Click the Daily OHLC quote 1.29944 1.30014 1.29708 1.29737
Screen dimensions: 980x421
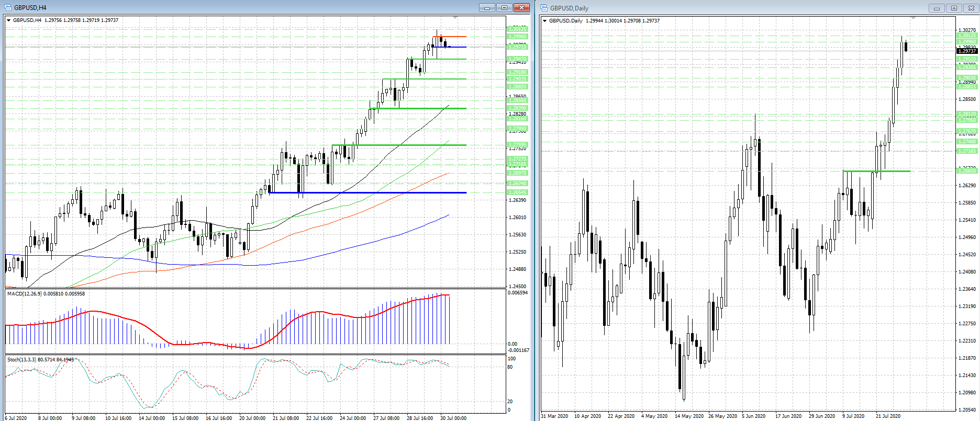tap(622, 21)
